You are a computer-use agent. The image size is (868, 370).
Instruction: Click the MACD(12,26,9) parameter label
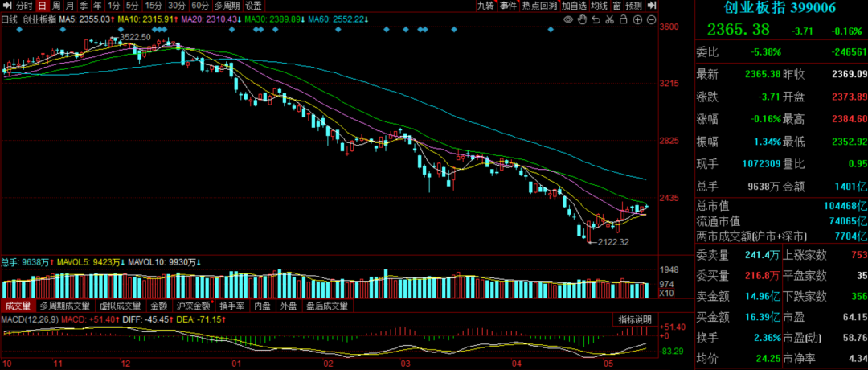[30, 319]
